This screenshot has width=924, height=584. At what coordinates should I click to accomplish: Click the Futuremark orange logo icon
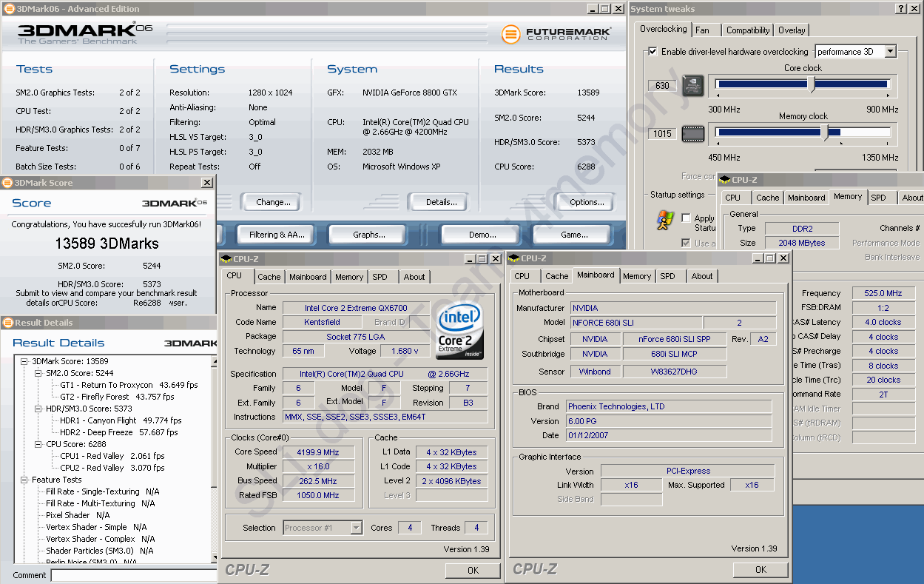pyautogui.click(x=510, y=34)
